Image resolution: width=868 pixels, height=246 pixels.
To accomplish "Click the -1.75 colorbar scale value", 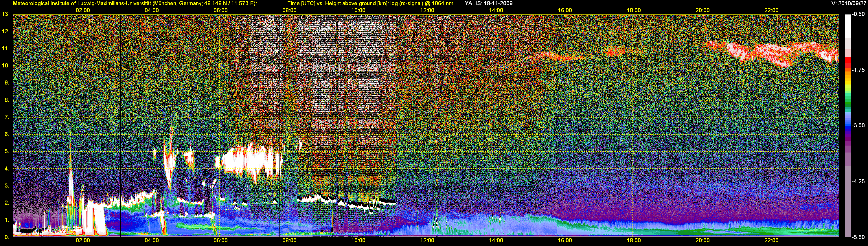I will [x=858, y=70].
